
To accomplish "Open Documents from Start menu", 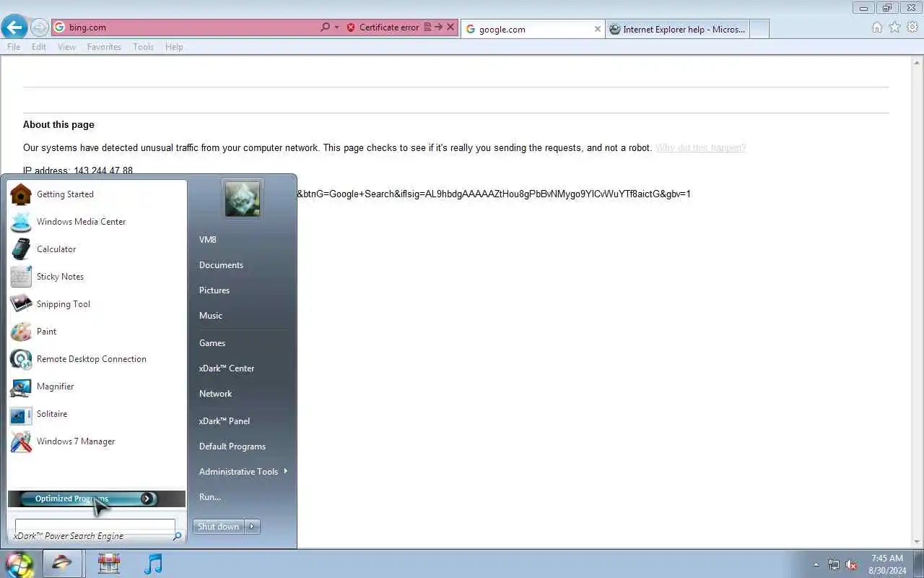I will [x=243, y=265].
